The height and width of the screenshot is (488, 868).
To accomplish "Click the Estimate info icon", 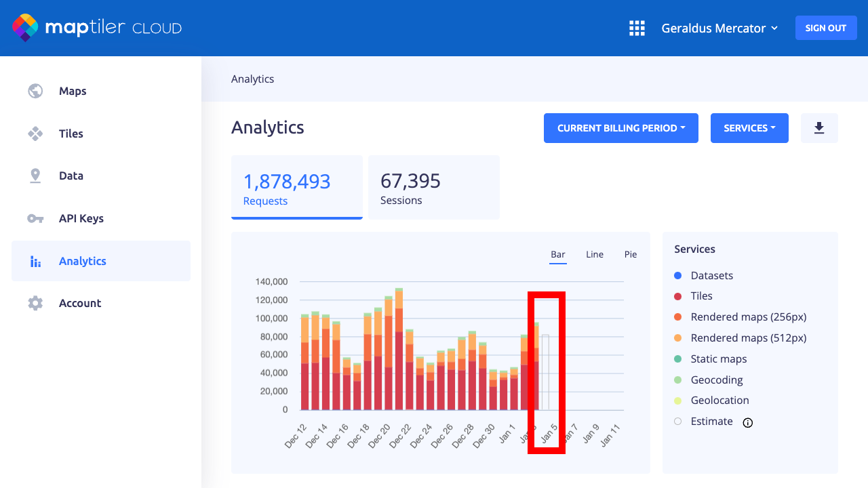I will [x=748, y=422].
